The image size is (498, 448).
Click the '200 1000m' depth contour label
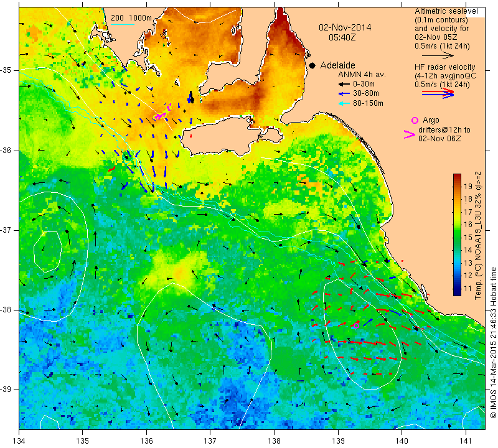(131, 18)
